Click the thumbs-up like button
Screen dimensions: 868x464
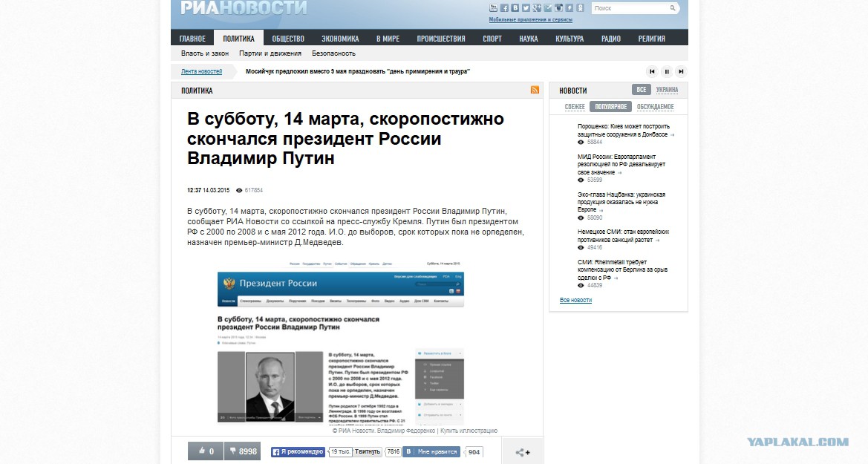[x=206, y=451]
